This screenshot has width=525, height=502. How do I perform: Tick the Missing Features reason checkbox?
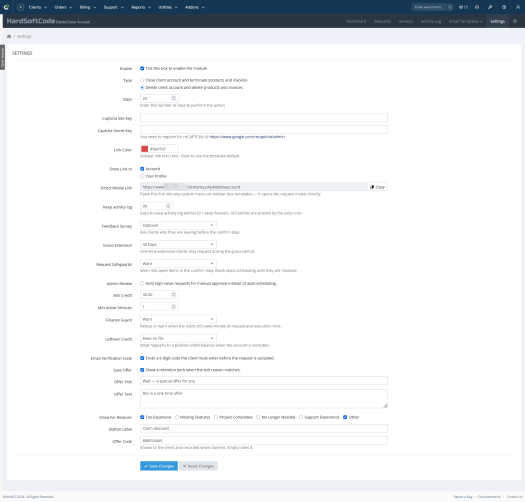177,417
